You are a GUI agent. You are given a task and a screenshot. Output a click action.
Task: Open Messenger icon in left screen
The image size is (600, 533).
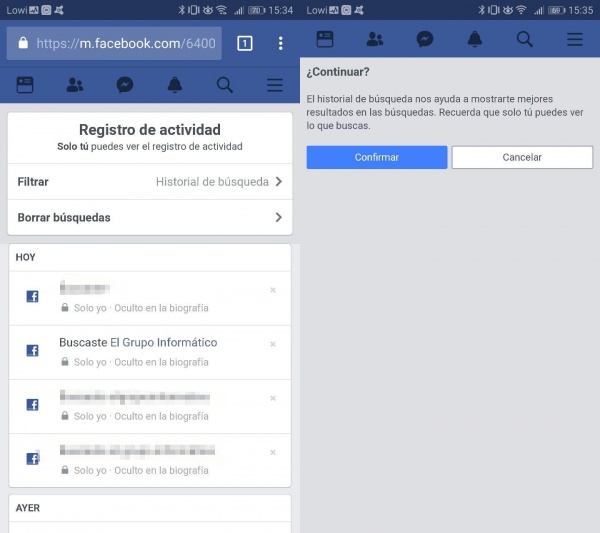tap(125, 85)
